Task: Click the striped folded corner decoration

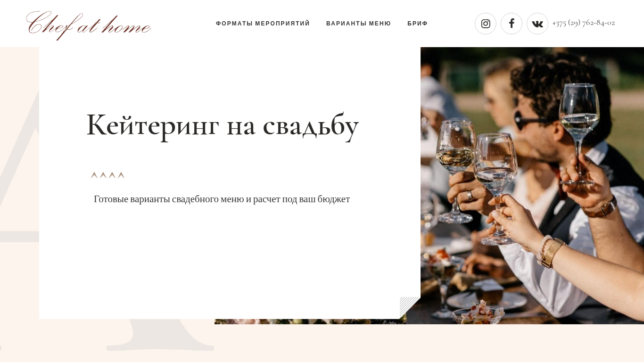Action: coord(410,307)
